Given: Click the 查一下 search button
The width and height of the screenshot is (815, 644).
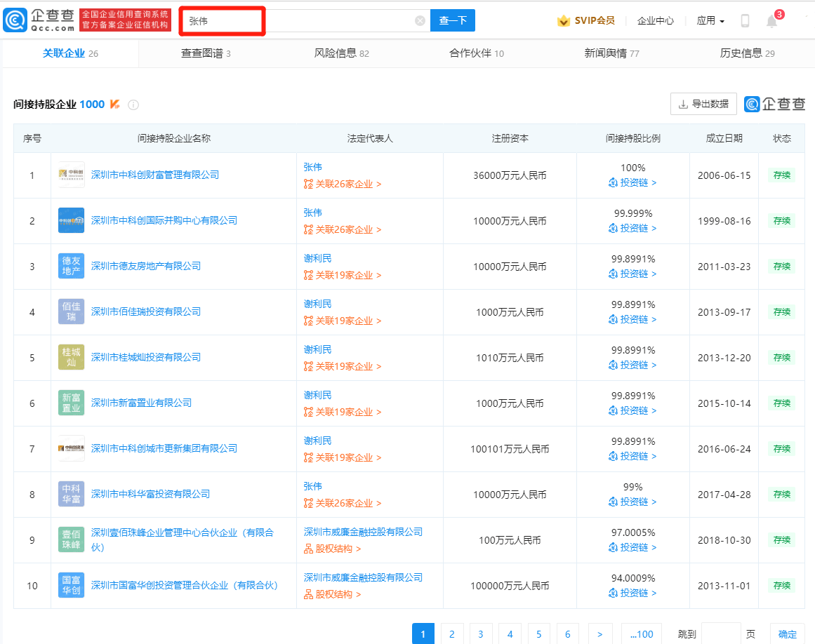Looking at the screenshot, I should (453, 21).
